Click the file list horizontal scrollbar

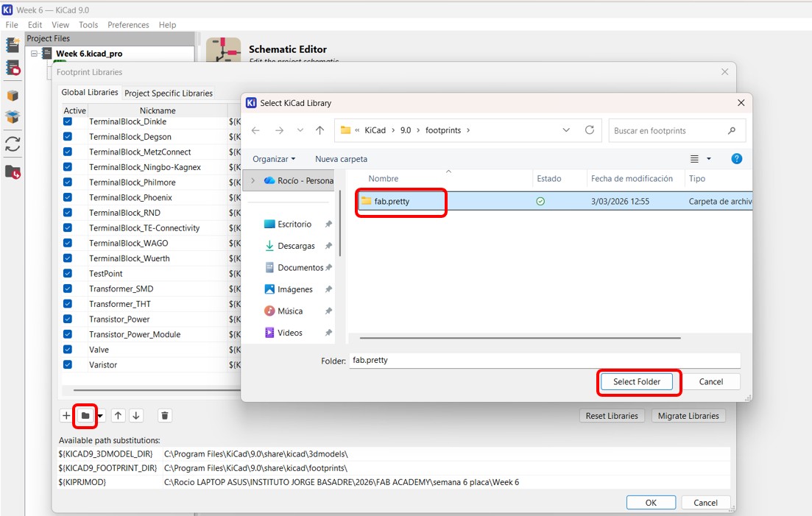pos(520,338)
